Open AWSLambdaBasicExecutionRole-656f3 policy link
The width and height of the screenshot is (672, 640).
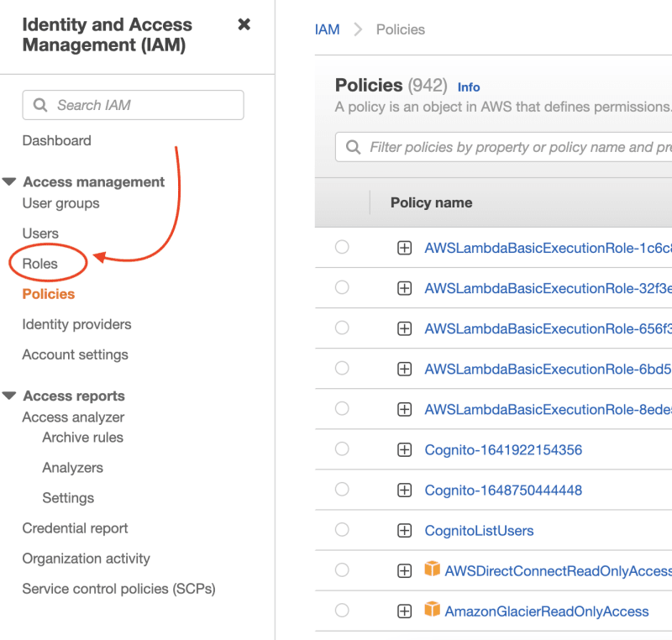click(x=549, y=329)
